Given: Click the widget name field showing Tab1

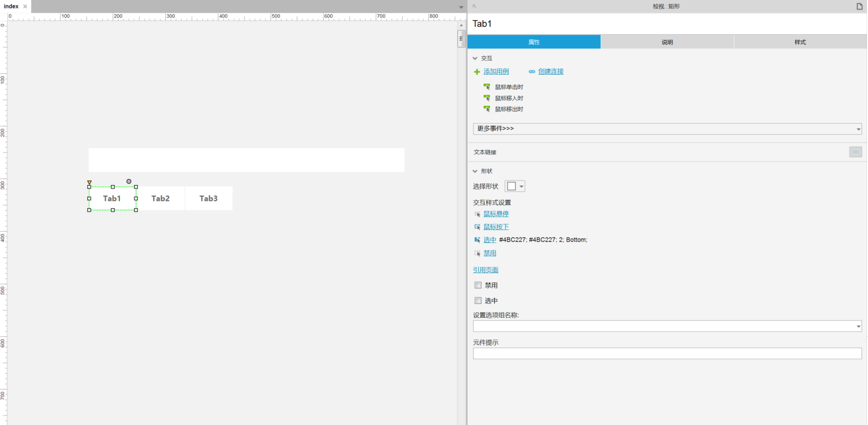Looking at the screenshot, I should tap(667, 24).
